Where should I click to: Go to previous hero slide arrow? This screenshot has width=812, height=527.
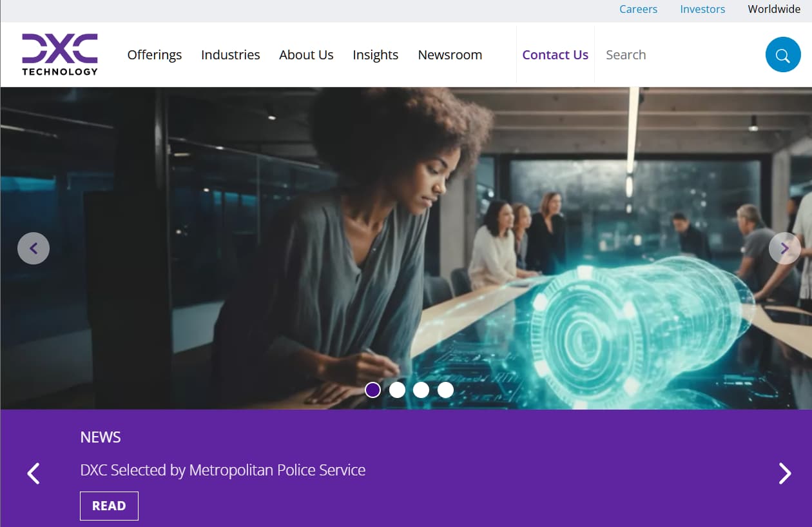[34, 248]
